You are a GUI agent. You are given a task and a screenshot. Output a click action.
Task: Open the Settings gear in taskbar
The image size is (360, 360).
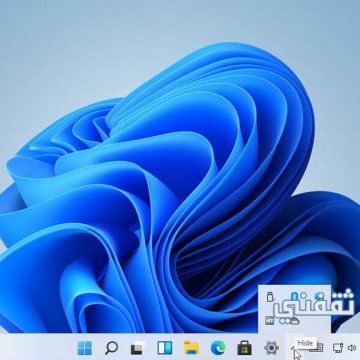(x=271, y=348)
